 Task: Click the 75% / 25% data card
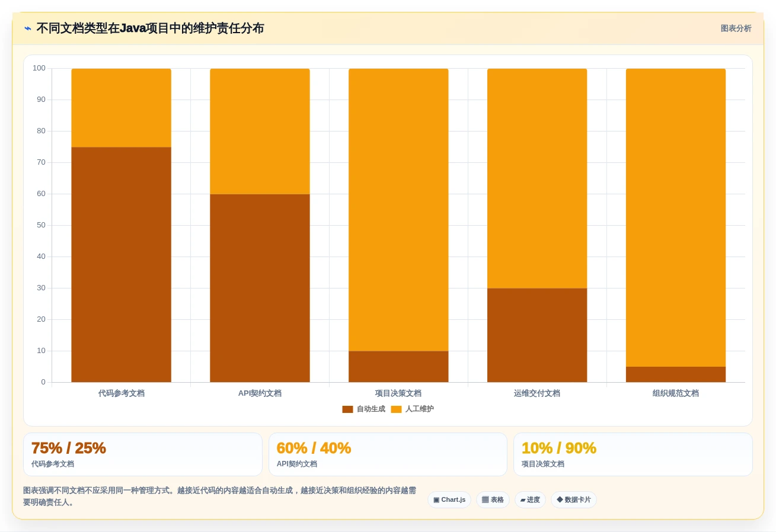click(143, 454)
